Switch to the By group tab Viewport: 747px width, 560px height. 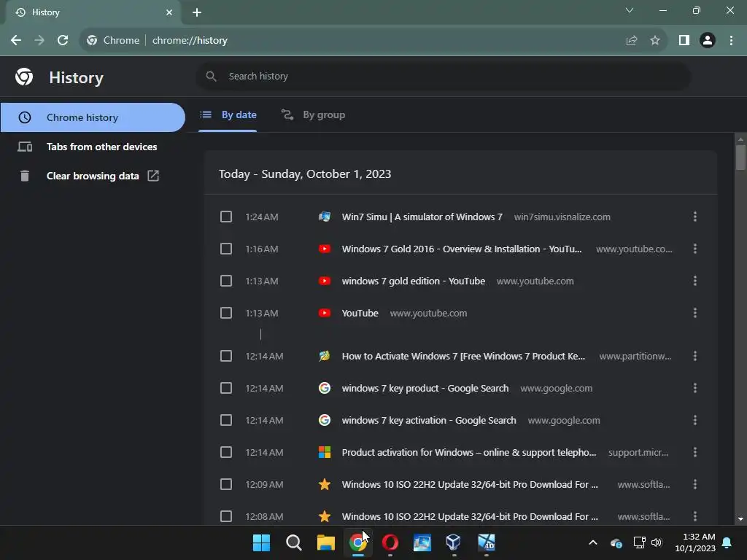coord(313,114)
